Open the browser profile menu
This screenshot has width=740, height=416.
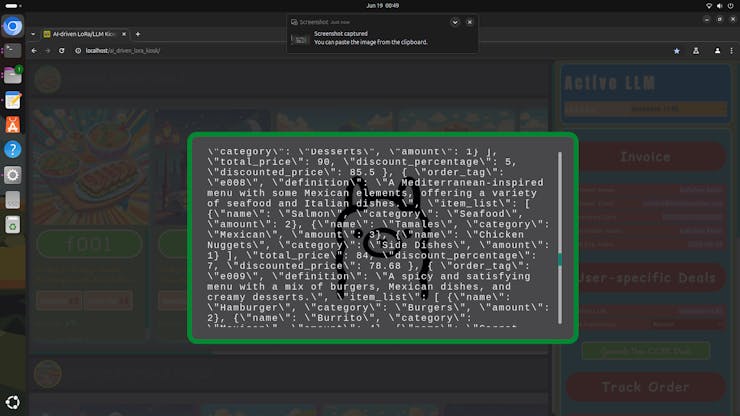(717, 51)
